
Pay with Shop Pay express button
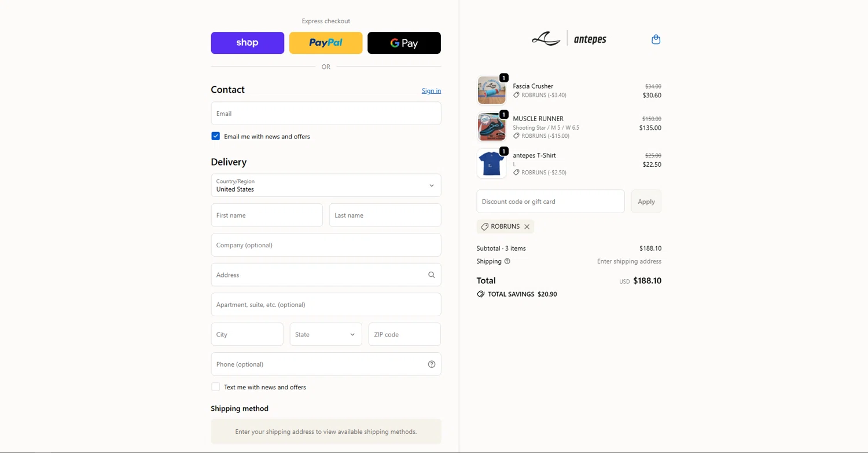tap(247, 43)
